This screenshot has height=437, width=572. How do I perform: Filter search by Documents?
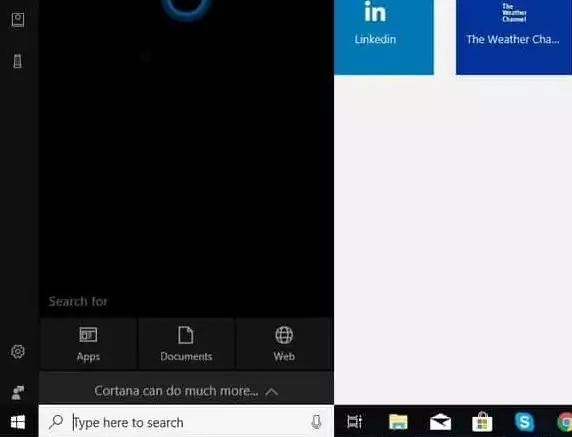tap(186, 344)
